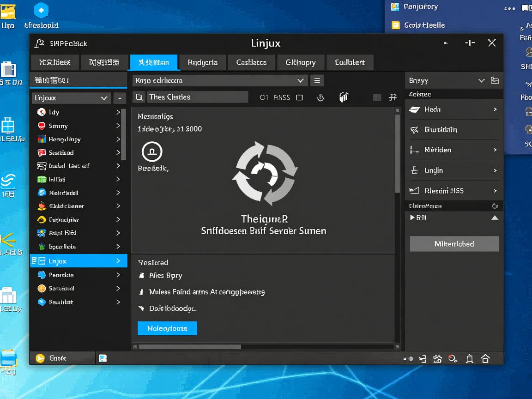Click the folder icon next to the Brnyy dropdown
This screenshot has width=532, height=399.
pos(495,80)
